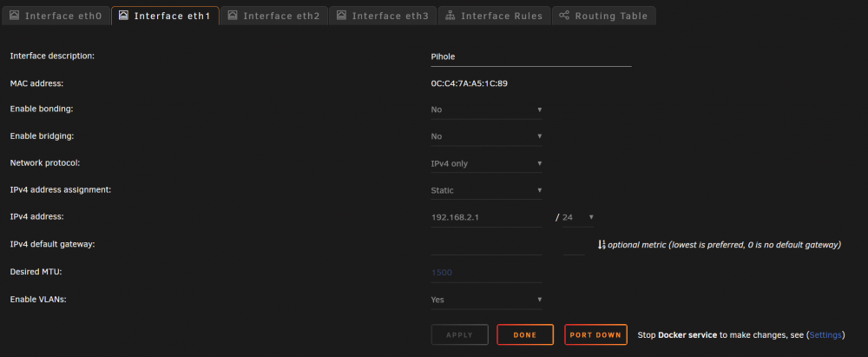Viewport: 868px width, 357px height.
Task: Open the Enable bridging dropdown
Action: click(x=486, y=136)
